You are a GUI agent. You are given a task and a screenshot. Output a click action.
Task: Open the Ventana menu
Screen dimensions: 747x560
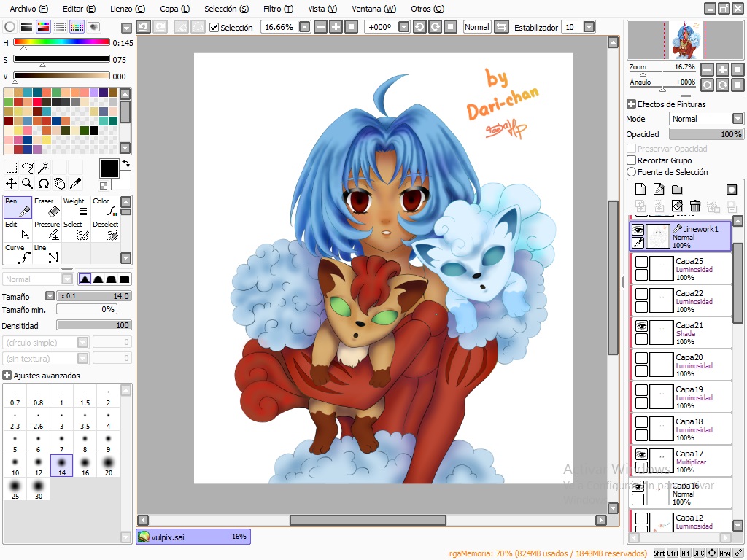coord(374,9)
